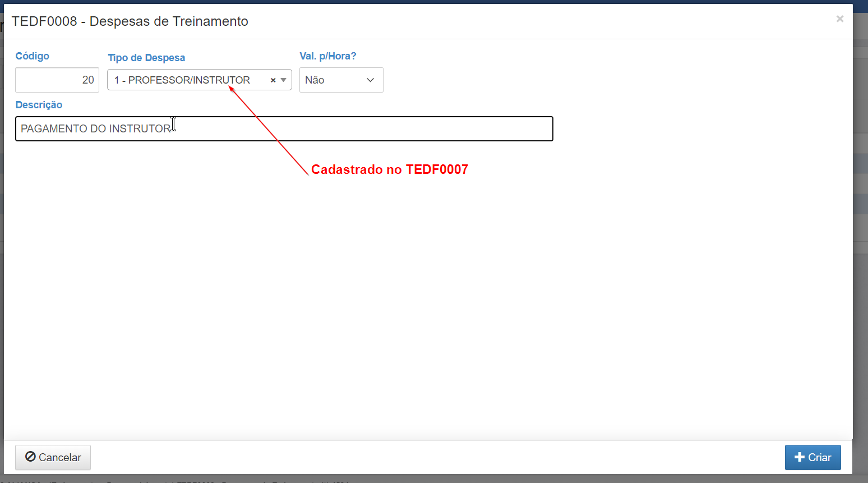Click the Código label
This screenshot has height=483, width=868.
click(32, 56)
